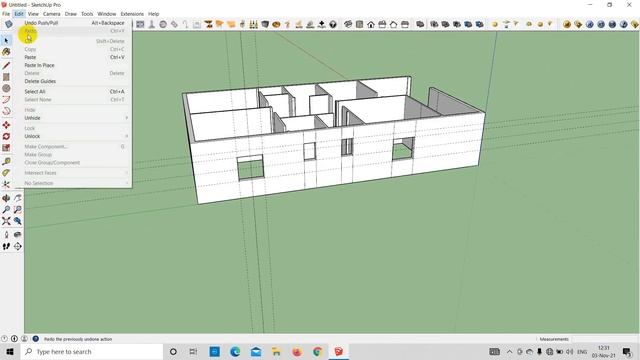Activate the Rectangle tool
640x360 pixels.
click(6, 77)
